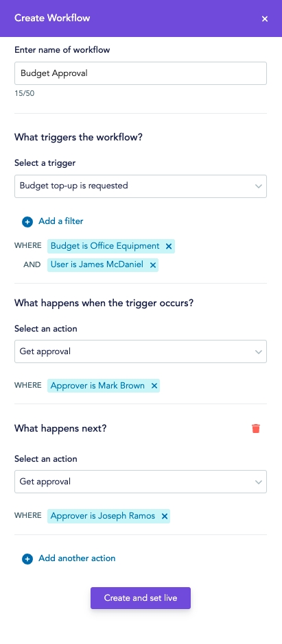This screenshot has height=644, width=282.
Task: Click the chevron on the trigger selector
Action: (258, 186)
